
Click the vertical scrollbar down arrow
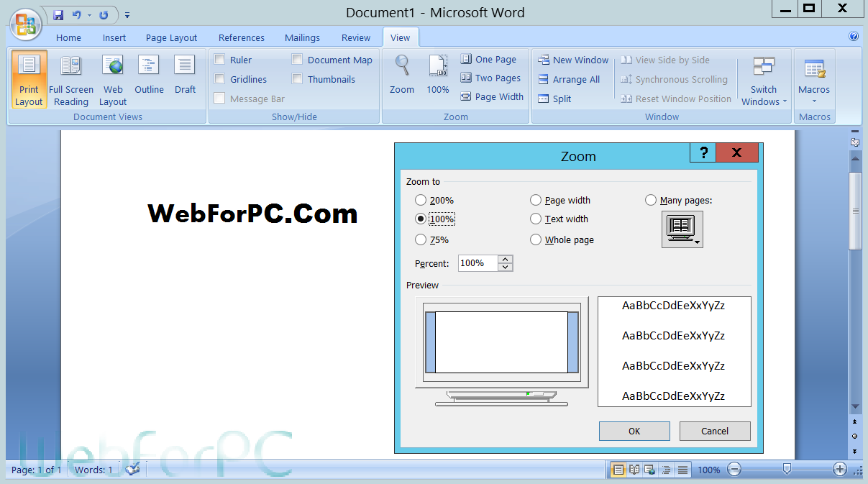[x=855, y=407]
